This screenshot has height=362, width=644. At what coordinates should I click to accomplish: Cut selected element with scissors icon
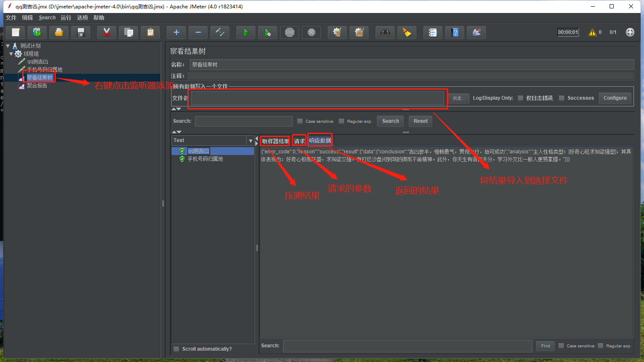tap(106, 32)
